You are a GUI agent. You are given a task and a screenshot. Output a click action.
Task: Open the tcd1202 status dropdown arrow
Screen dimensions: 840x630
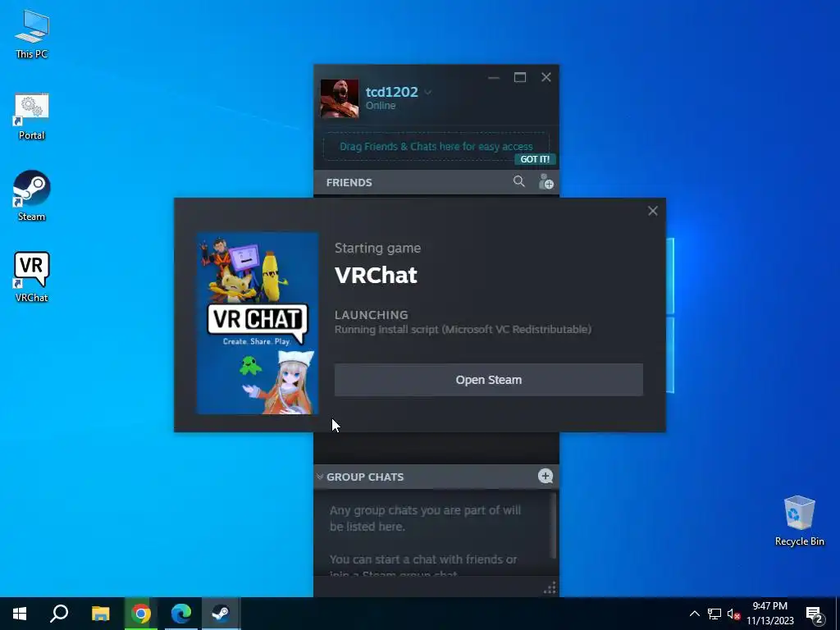pyautogui.click(x=427, y=92)
